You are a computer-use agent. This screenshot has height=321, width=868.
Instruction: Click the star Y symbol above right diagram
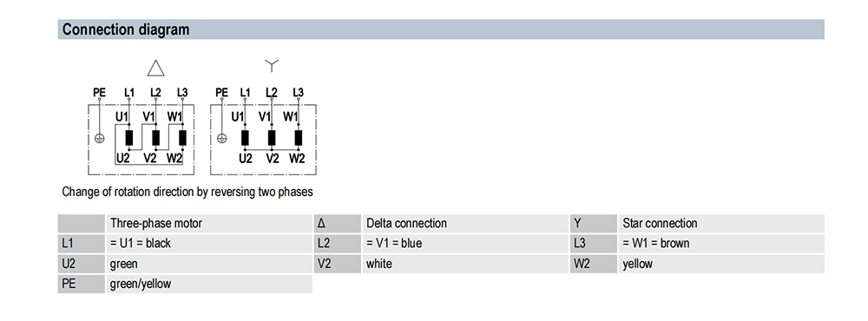tap(271, 66)
